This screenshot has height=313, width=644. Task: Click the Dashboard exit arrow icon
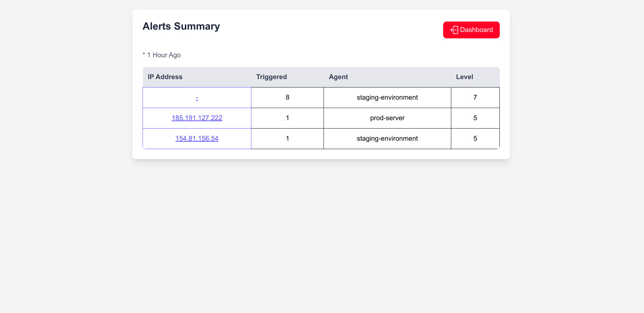tap(454, 30)
